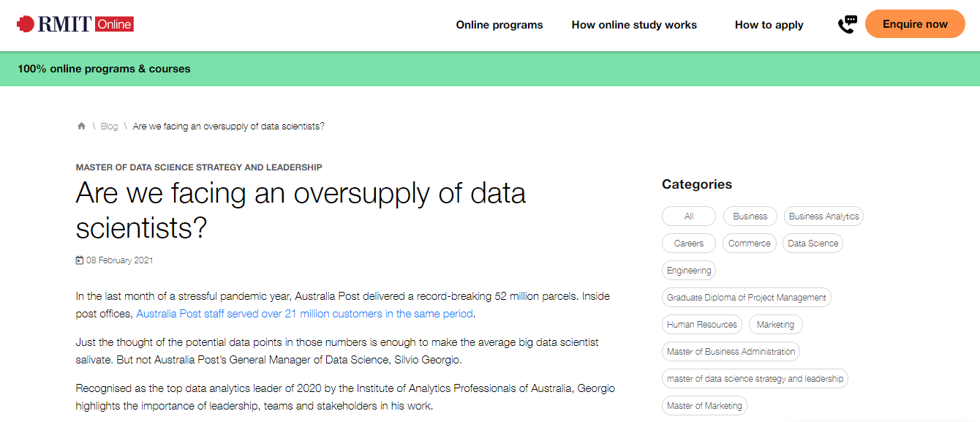Select the Engineering category tag
Image resolution: width=980 pixels, height=422 pixels.
(689, 271)
